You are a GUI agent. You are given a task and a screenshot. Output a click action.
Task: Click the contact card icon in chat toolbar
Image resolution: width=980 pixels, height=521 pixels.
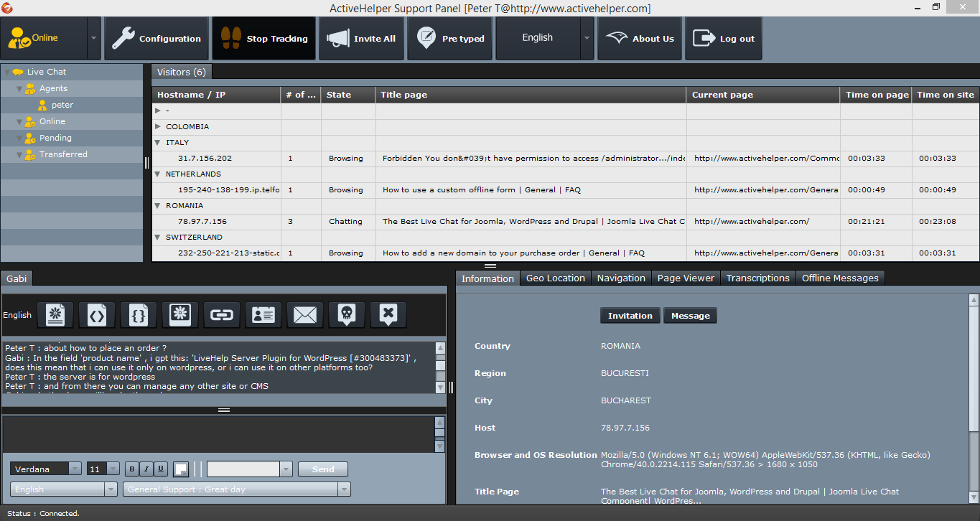(x=263, y=314)
